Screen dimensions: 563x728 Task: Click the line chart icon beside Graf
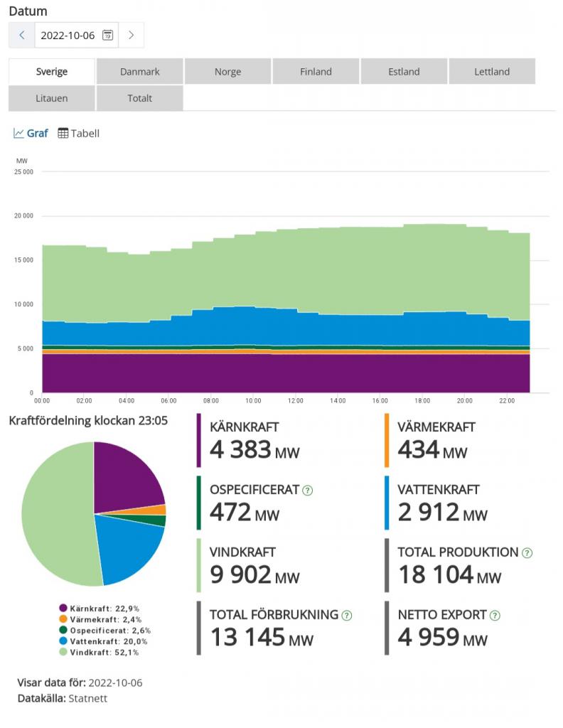pos(18,133)
